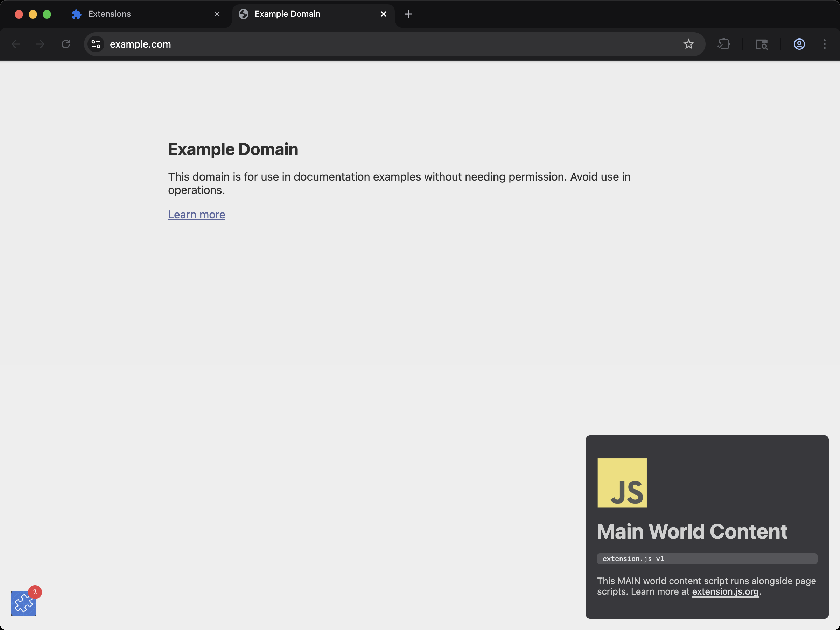Click the yellow JS logo
This screenshot has height=630, width=840.
point(622,483)
